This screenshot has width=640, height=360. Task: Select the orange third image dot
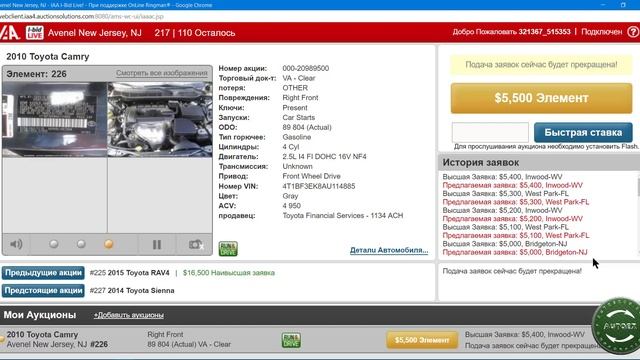coord(109,244)
